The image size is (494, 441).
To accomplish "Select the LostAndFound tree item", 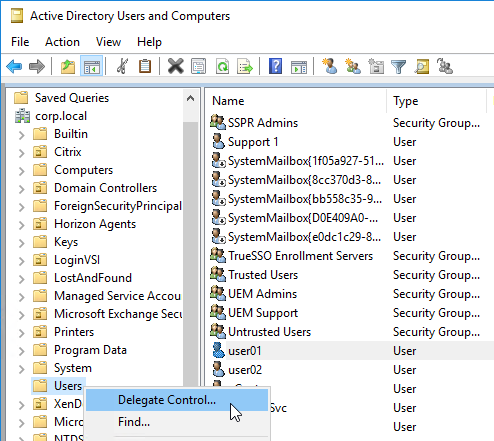I will 93,278.
